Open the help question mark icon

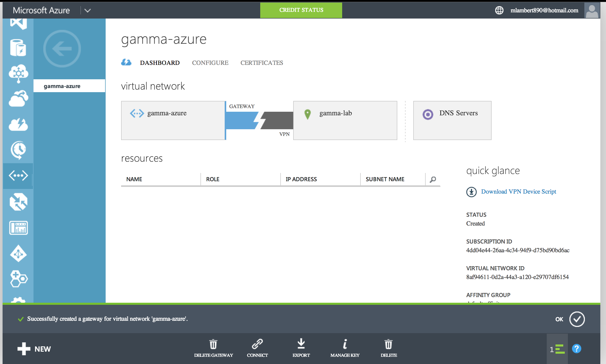[576, 349]
